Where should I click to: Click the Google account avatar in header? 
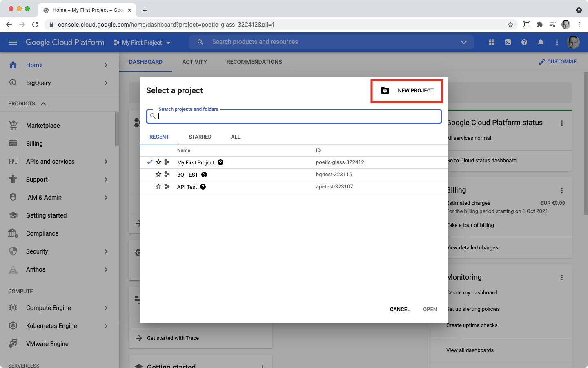[573, 42]
